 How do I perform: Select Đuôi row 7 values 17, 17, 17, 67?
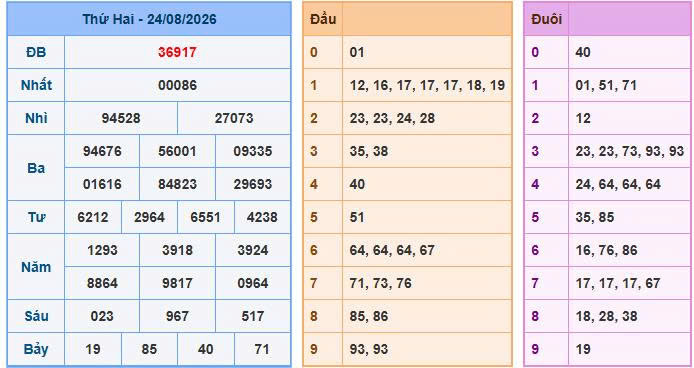click(618, 283)
